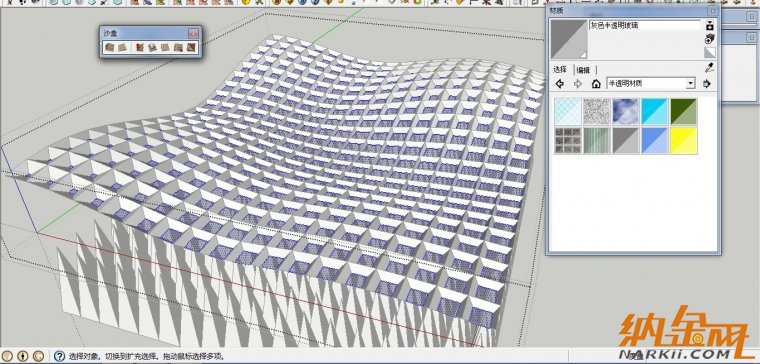Set default material via diagonal swatch icon
Image resolution: width=760 pixels, height=364 pixels.
click(x=710, y=52)
